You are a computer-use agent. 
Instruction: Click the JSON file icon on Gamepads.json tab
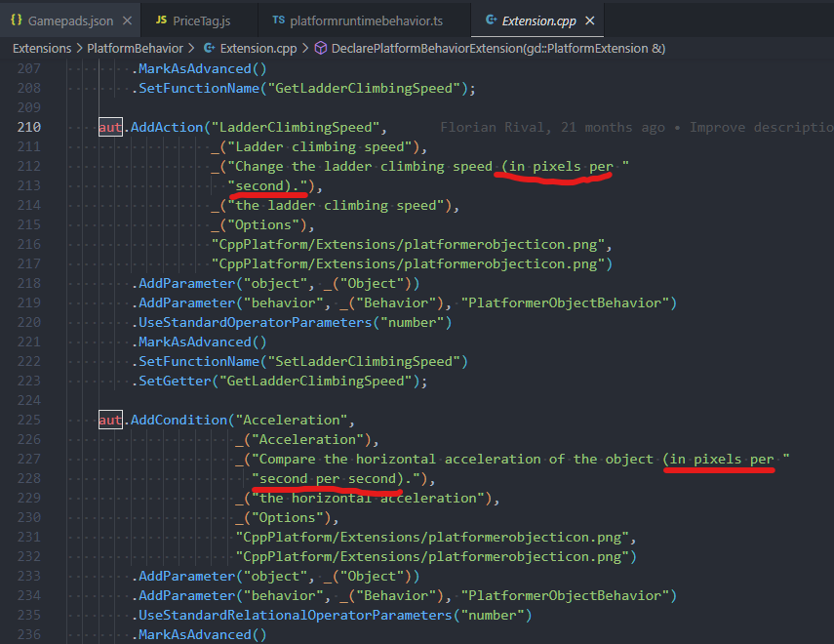(x=18, y=19)
